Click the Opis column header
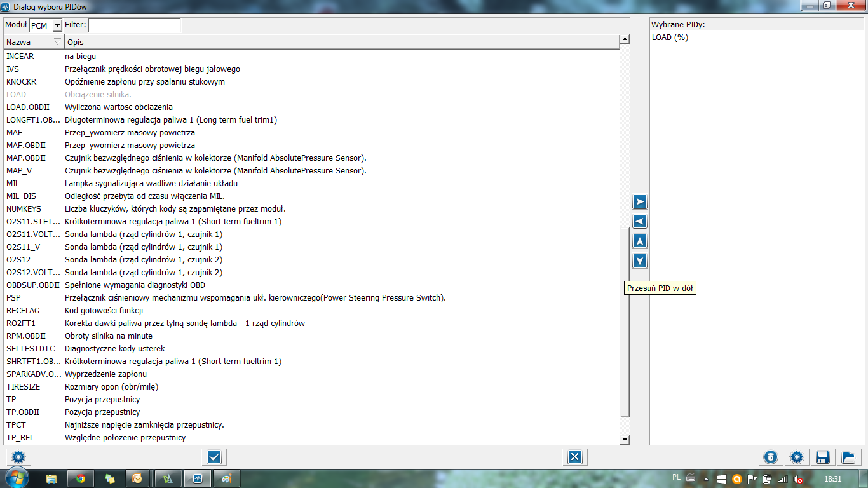 tap(342, 42)
